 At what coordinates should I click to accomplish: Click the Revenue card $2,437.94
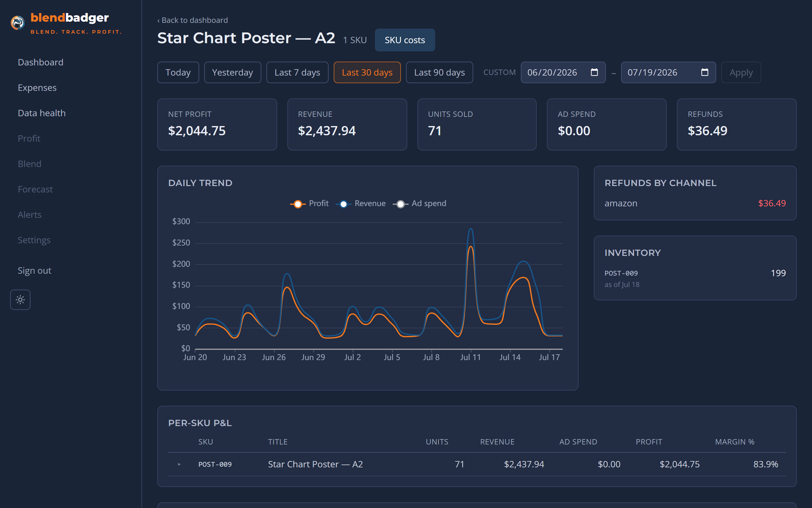(347, 124)
